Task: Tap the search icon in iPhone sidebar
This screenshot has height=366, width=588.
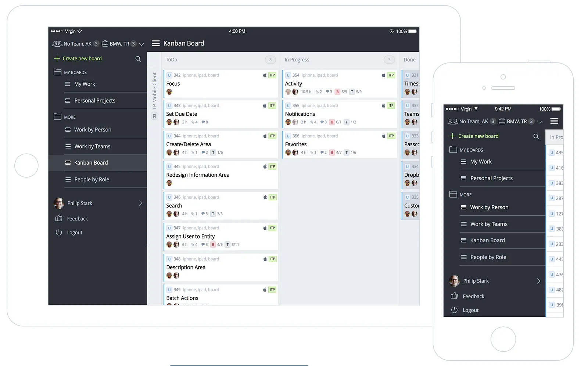Action: [536, 136]
